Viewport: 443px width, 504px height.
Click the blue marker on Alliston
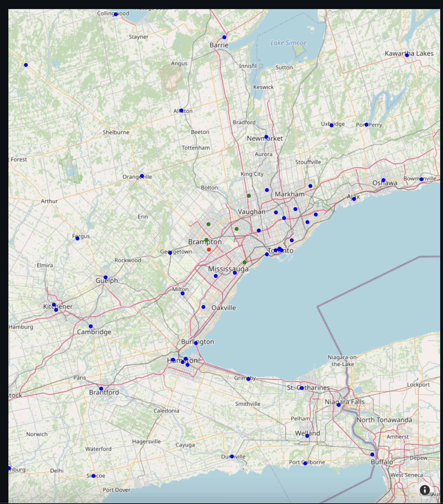pyautogui.click(x=181, y=110)
